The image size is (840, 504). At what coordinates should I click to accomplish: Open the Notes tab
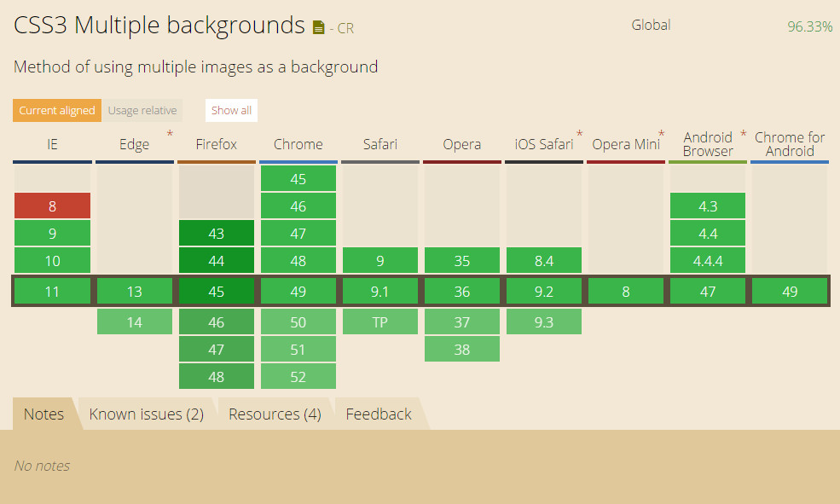click(x=44, y=414)
